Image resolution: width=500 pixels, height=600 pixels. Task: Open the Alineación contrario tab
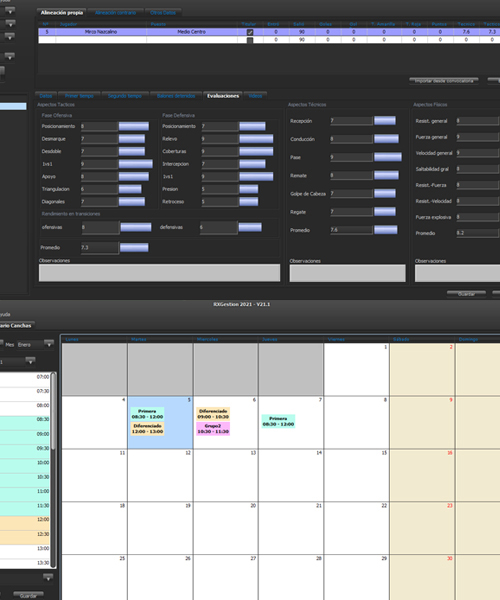pyautogui.click(x=115, y=13)
